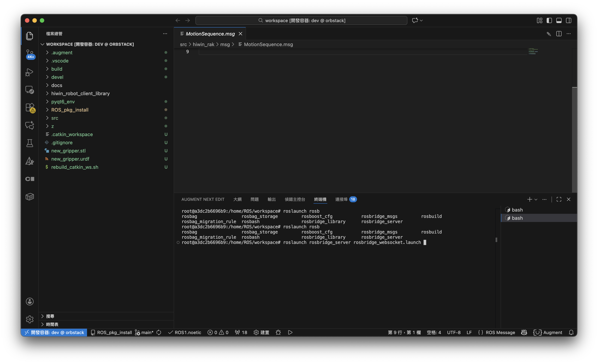Open the Accounts menu
This screenshot has width=598, height=364.
click(x=30, y=301)
